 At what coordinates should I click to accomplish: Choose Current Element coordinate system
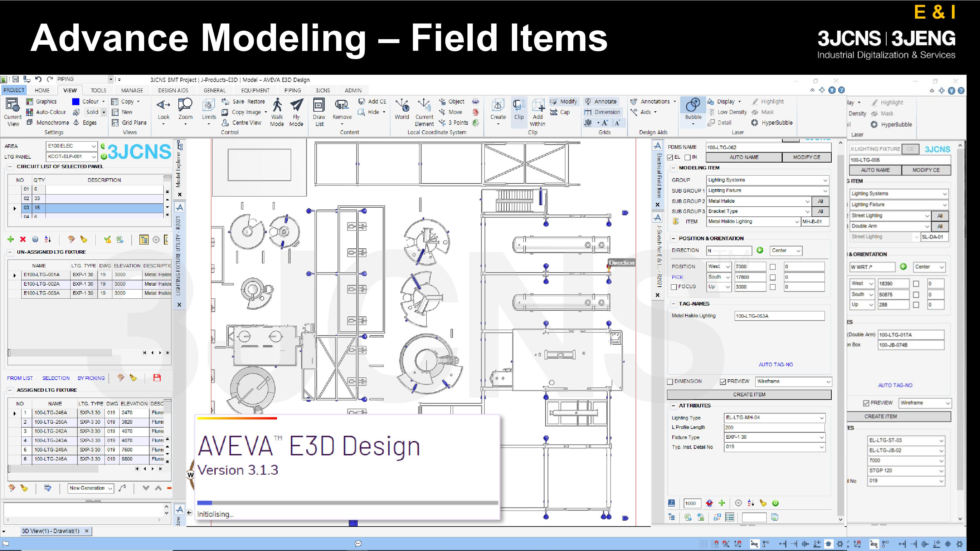pos(424,112)
